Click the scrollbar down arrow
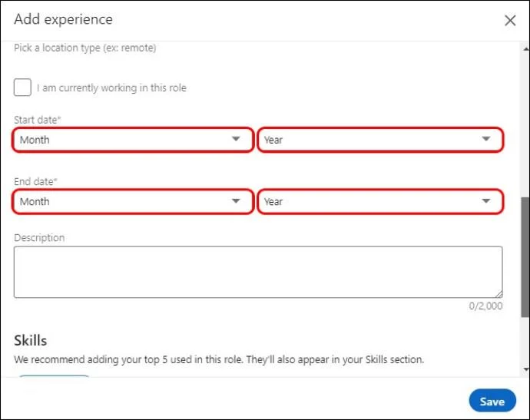This screenshot has height=420, width=530. [x=526, y=369]
